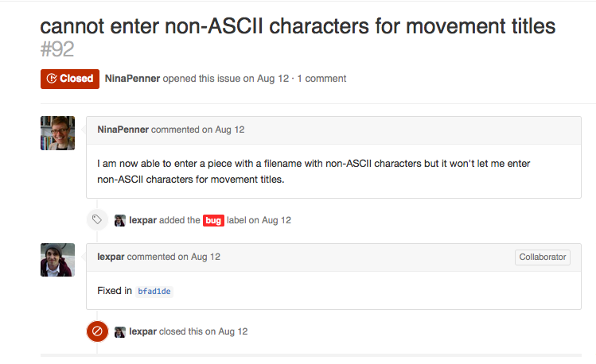Click the red closed-event circle icon

(97, 331)
